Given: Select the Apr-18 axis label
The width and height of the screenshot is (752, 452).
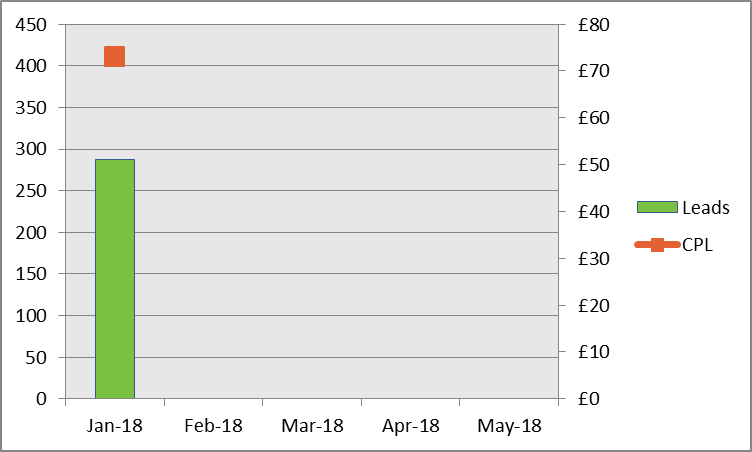Looking at the screenshot, I should click(410, 426).
